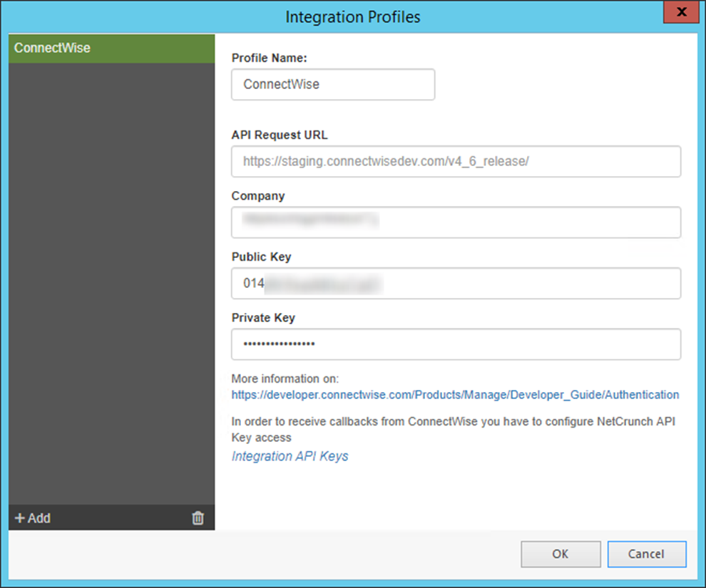
Task: Click the 'More information on:' text
Action: pyautogui.click(x=285, y=378)
